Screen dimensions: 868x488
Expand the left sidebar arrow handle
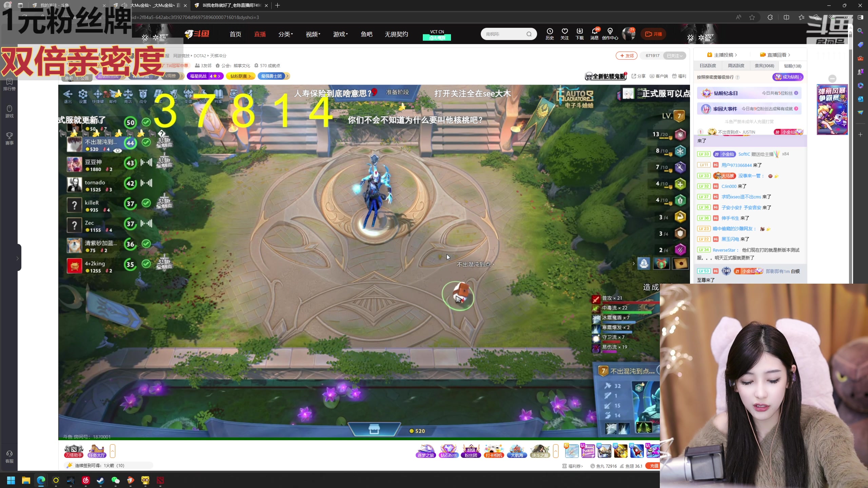[x=18, y=258]
